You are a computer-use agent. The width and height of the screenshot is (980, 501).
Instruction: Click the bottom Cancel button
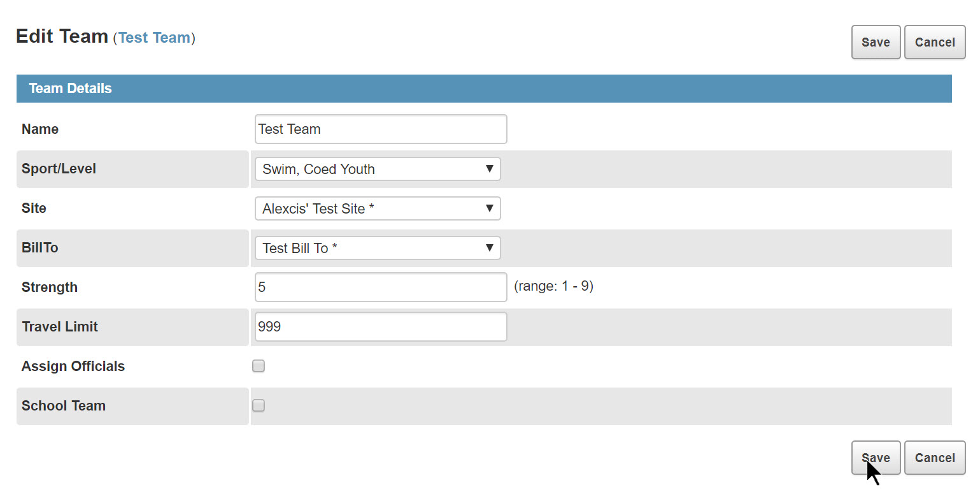pyautogui.click(x=934, y=458)
